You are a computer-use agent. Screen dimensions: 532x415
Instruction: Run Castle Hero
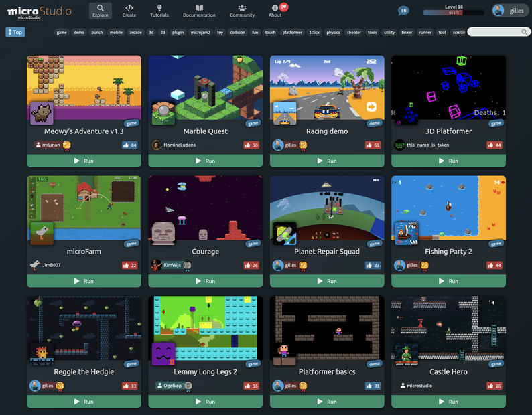[448, 402]
